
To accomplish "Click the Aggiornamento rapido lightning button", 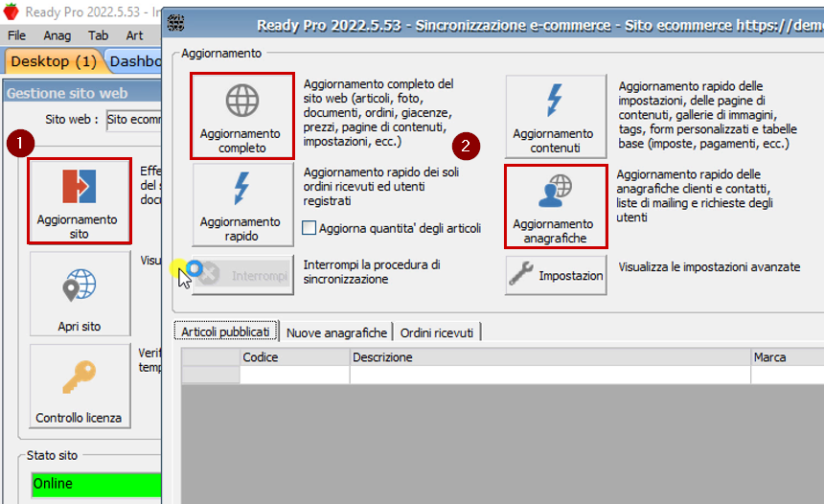I will pyautogui.click(x=242, y=204).
